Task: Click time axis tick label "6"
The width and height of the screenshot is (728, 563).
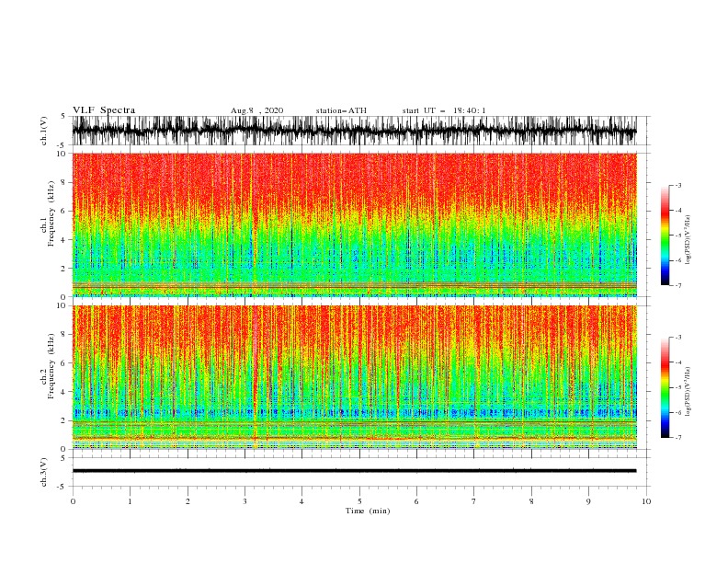Action: [x=416, y=501]
